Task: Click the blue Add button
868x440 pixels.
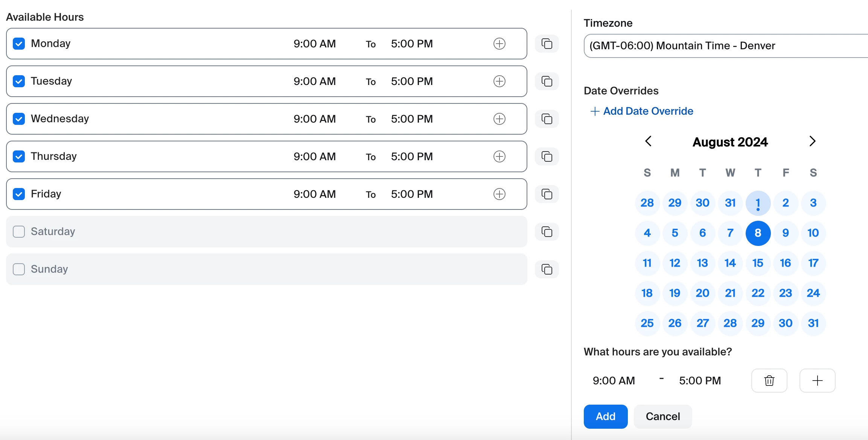Action: (x=605, y=416)
